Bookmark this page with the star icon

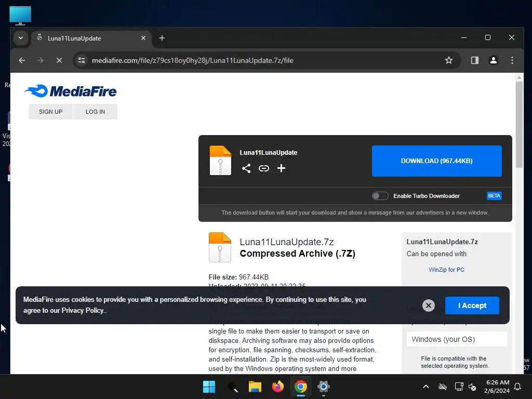(x=449, y=60)
